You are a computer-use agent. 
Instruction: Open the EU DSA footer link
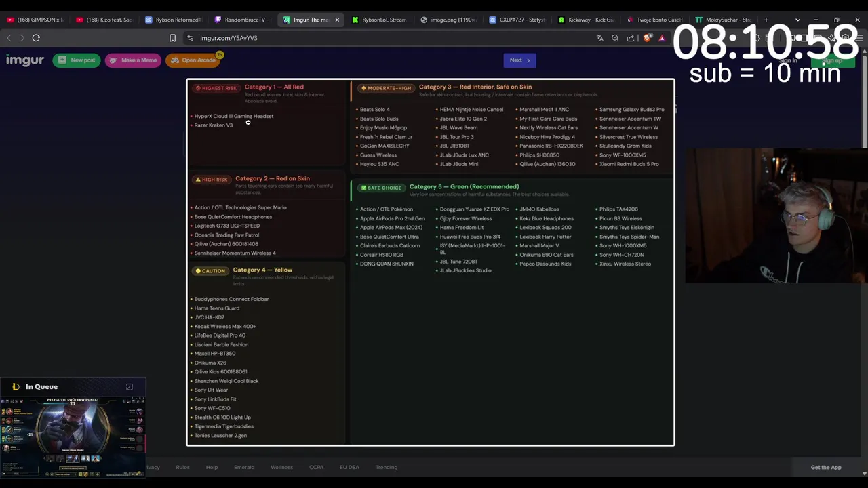pos(349,467)
